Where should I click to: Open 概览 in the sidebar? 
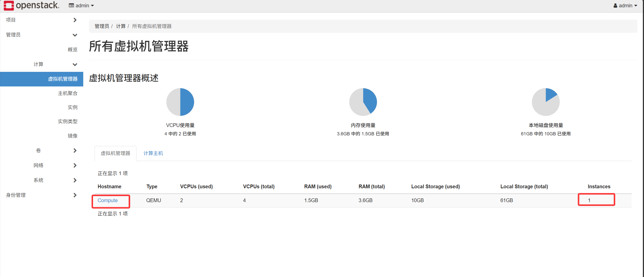[72, 50]
